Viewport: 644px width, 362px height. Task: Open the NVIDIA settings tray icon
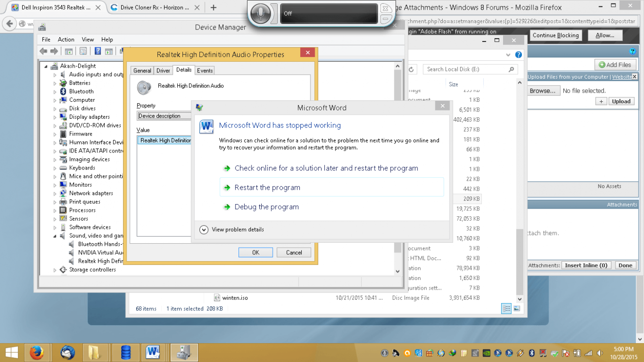pos(486,352)
